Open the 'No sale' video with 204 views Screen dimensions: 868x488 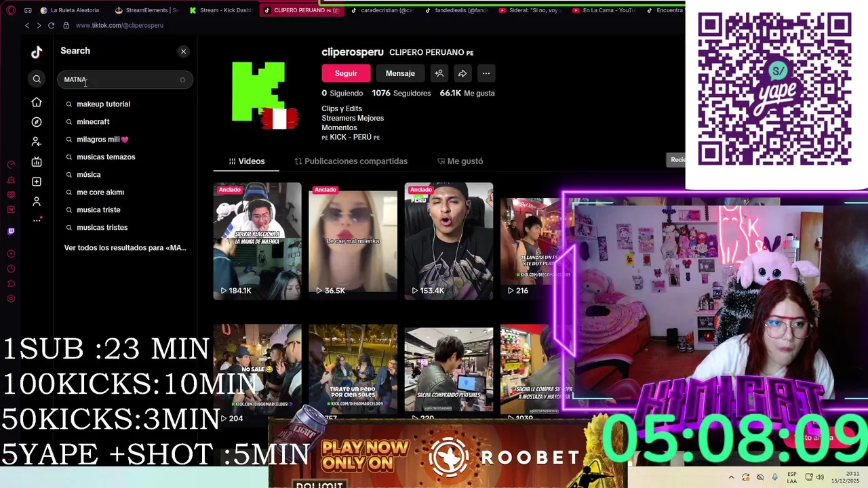(258, 373)
